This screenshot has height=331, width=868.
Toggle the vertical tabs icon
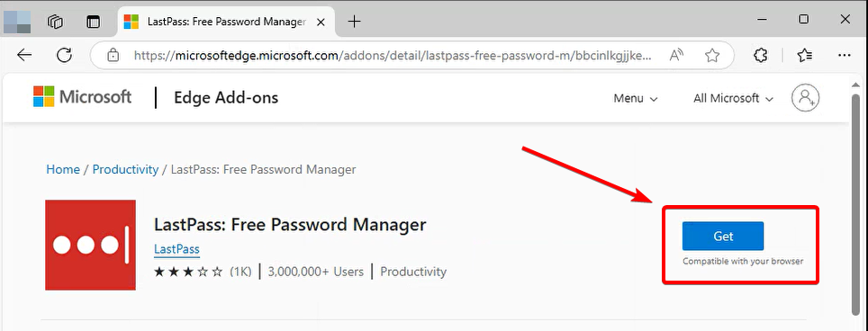[x=94, y=22]
